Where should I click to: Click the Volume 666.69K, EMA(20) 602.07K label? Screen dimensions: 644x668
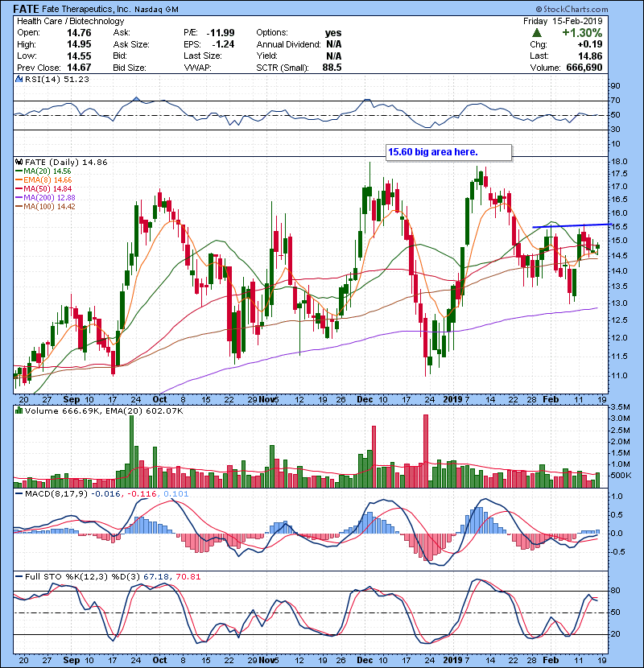pos(104,410)
